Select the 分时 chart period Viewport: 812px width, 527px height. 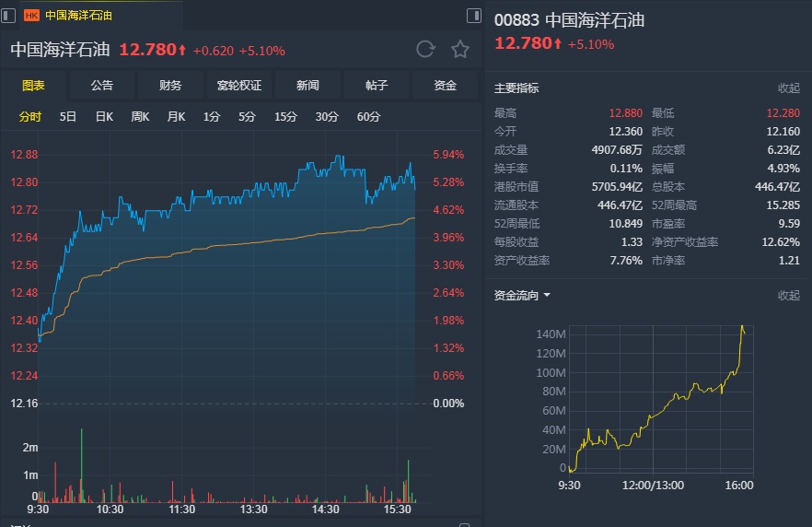(30, 117)
